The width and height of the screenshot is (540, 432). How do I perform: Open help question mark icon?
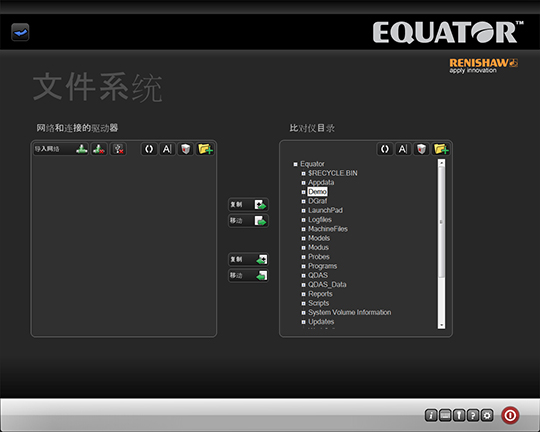point(473,415)
